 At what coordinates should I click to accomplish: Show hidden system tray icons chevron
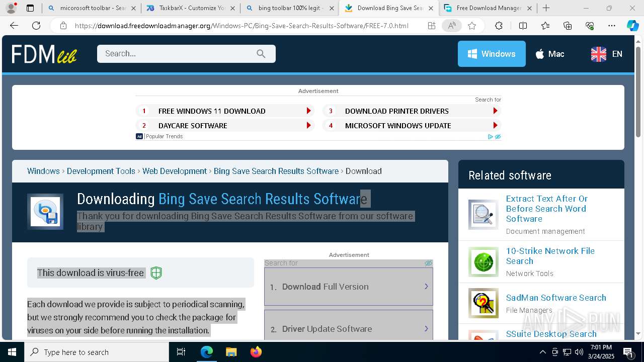[543, 352]
